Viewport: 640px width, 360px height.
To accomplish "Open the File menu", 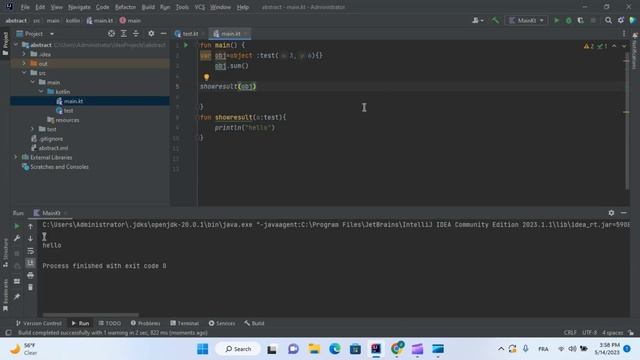I will click(25, 7).
